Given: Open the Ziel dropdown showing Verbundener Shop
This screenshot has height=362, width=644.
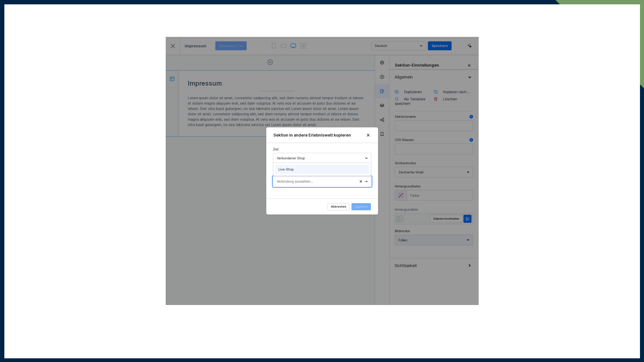Looking at the screenshot, I should pos(322,158).
